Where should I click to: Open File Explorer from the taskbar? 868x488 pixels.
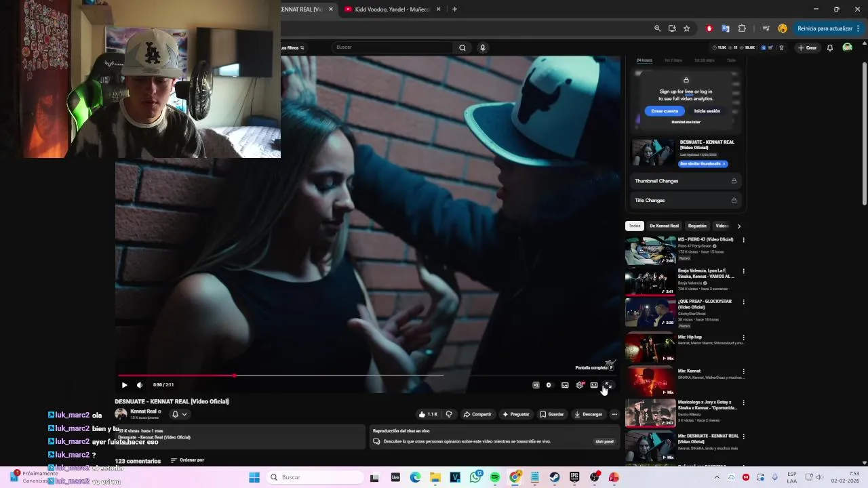(435, 477)
